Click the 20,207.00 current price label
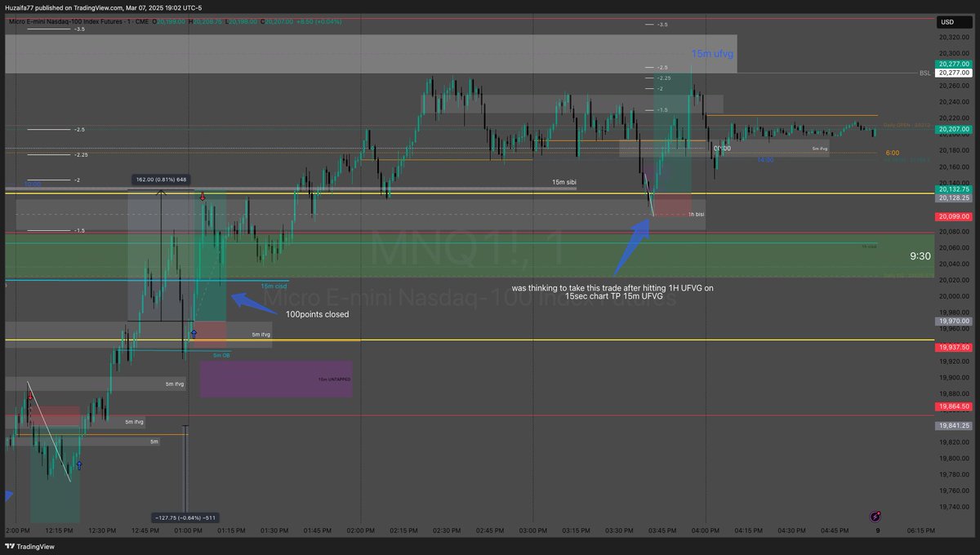The width and height of the screenshot is (980, 555). point(953,129)
